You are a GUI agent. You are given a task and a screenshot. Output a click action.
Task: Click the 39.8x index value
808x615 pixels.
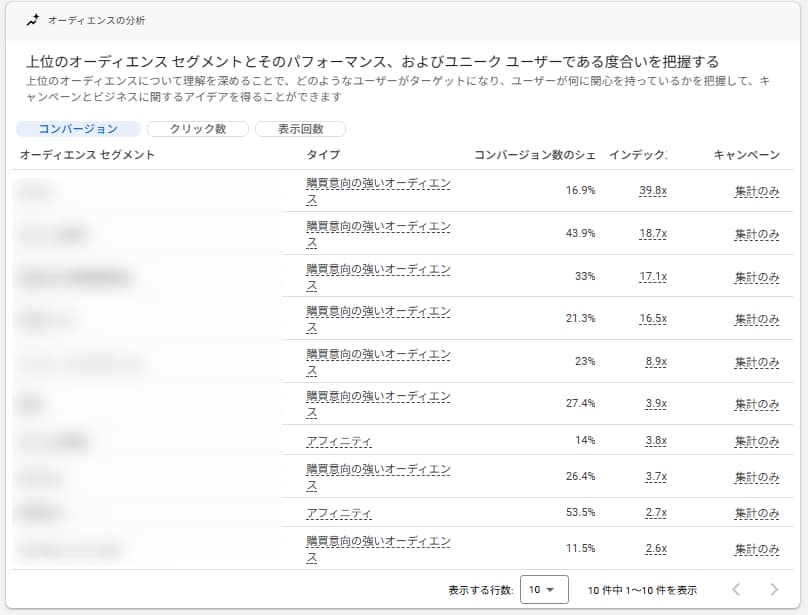[653, 191]
